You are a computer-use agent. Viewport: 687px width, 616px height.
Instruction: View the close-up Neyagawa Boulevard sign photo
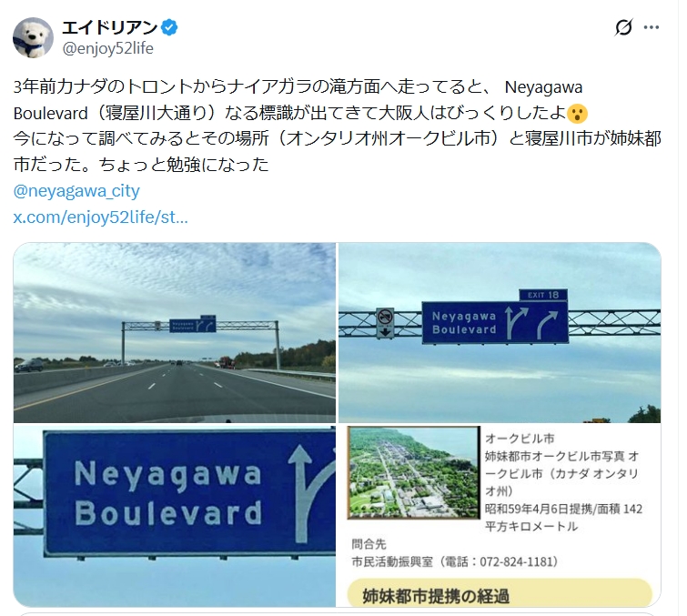(x=175, y=516)
